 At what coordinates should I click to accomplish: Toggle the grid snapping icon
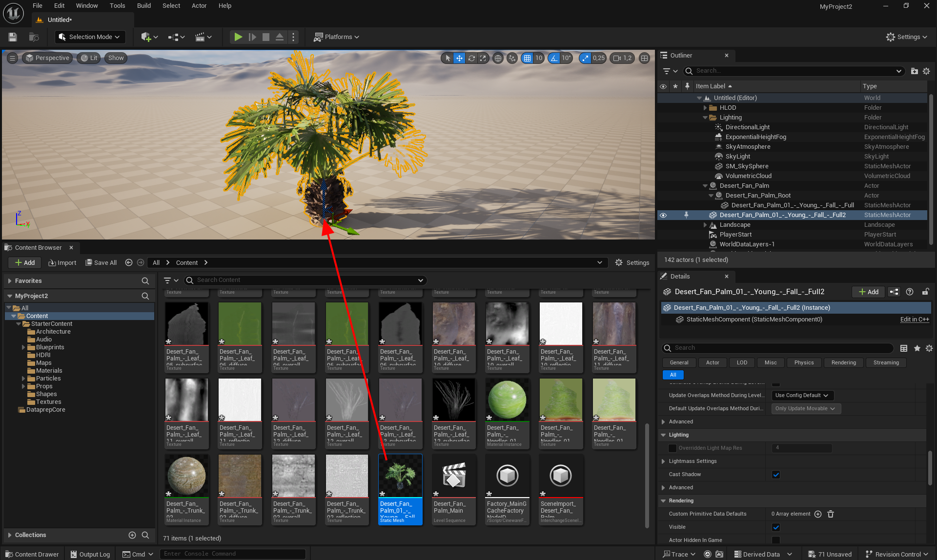527,58
